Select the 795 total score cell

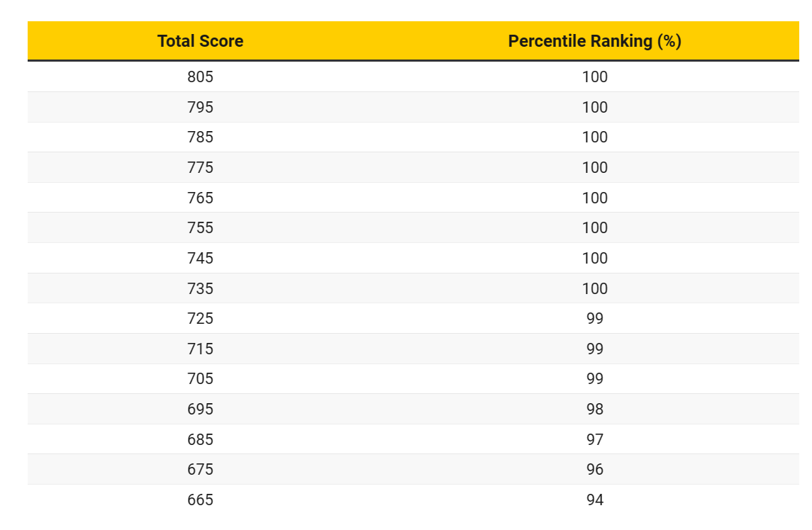[200, 107]
